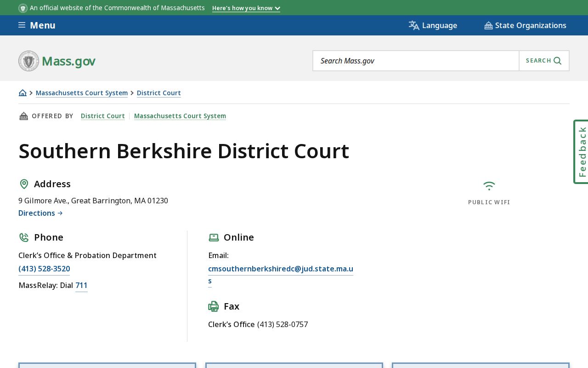Click the Directions link
Screen dimensions: 588x368
[40, 213]
